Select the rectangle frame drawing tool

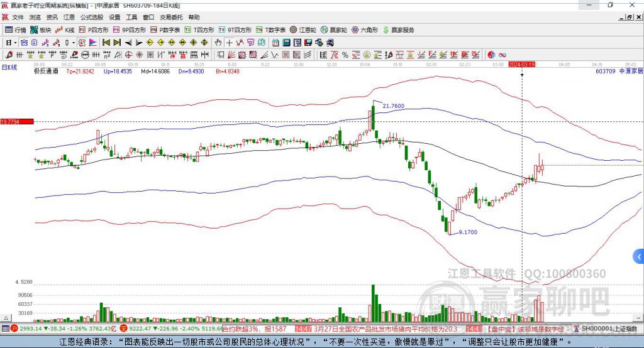(220, 55)
